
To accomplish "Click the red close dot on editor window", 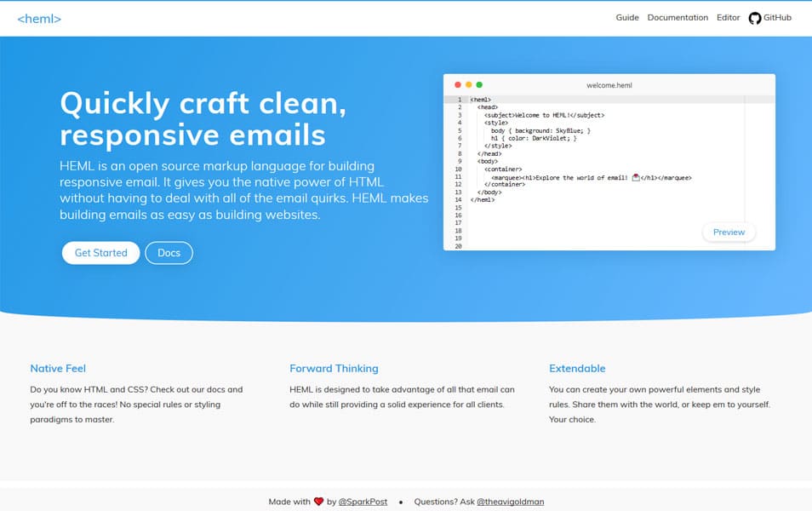I will tap(458, 84).
